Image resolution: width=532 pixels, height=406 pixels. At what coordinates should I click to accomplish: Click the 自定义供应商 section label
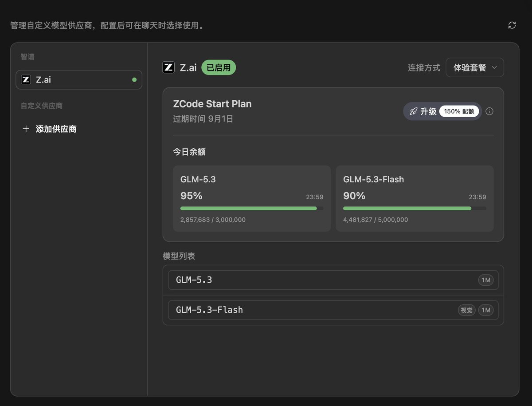pos(42,106)
